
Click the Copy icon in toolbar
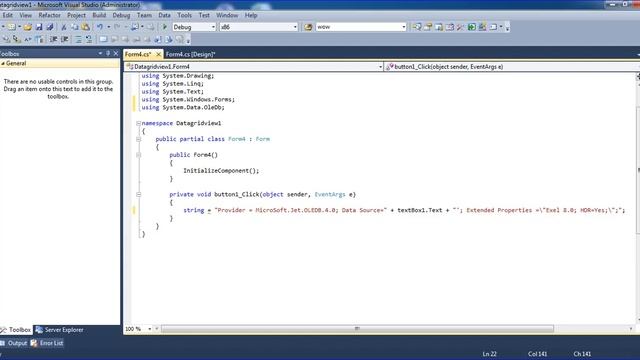pos(75,27)
